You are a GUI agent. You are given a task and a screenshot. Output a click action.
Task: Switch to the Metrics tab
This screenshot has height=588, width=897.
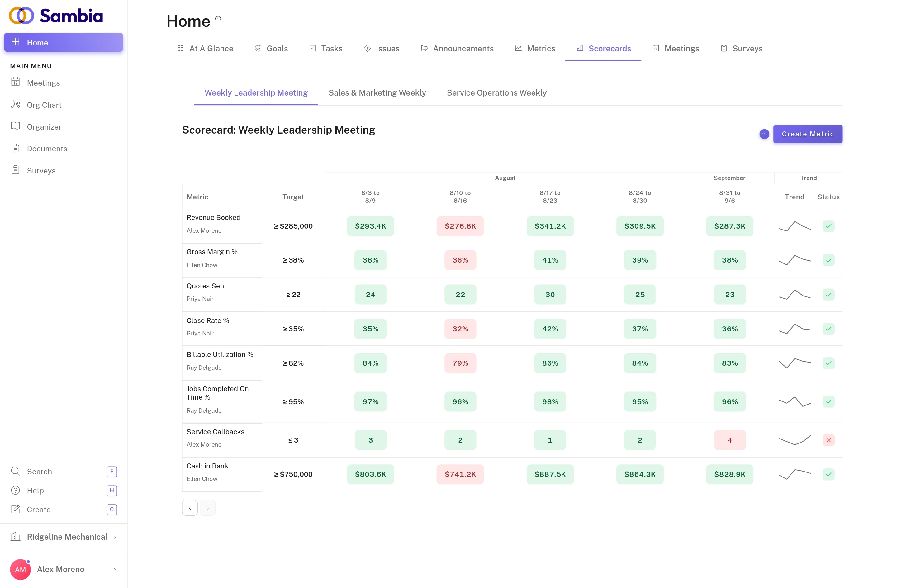point(535,49)
